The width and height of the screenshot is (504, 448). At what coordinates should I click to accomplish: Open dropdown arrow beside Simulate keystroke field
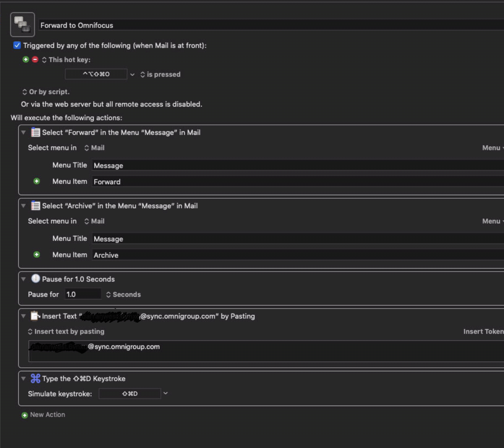(165, 393)
